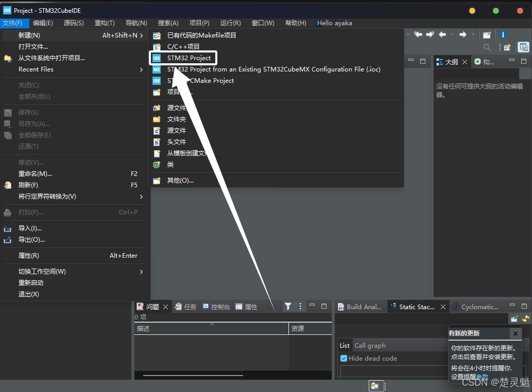This screenshot has width=532, height=392.
Task: Click the refresh icon in Static Stack view
Action: coord(525,319)
